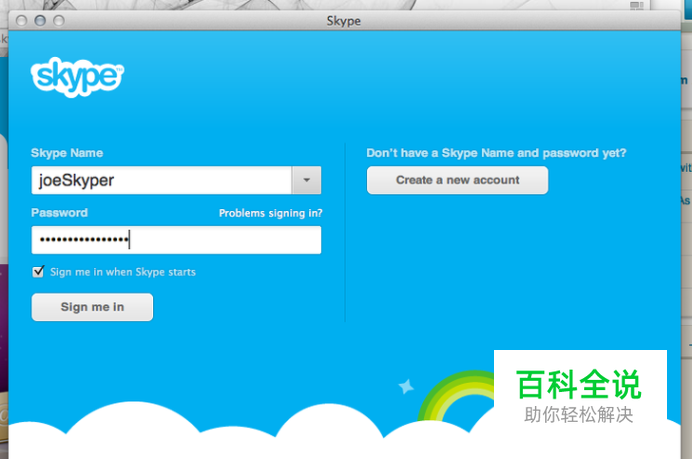The width and height of the screenshot is (692, 459).
Task: Click the Skype logo
Action: 77,77
